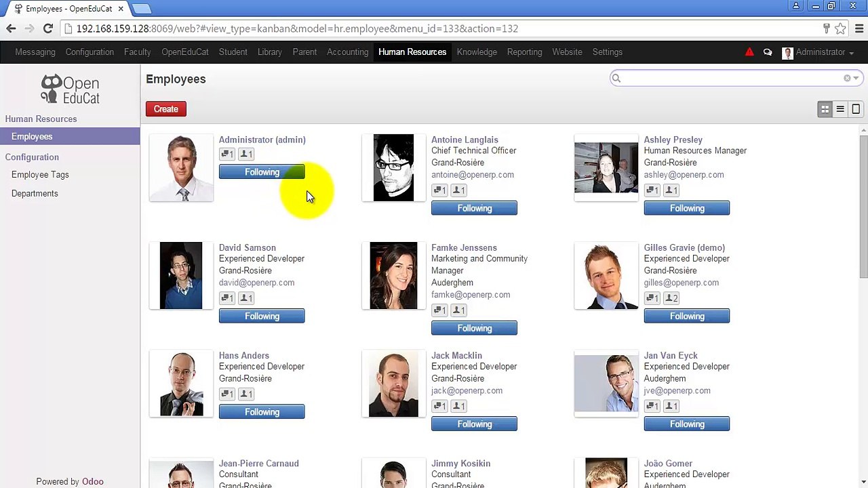Screen dimensions: 868x488
Task: Click the red Create button
Action: pyautogui.click(x=166, y=109)
